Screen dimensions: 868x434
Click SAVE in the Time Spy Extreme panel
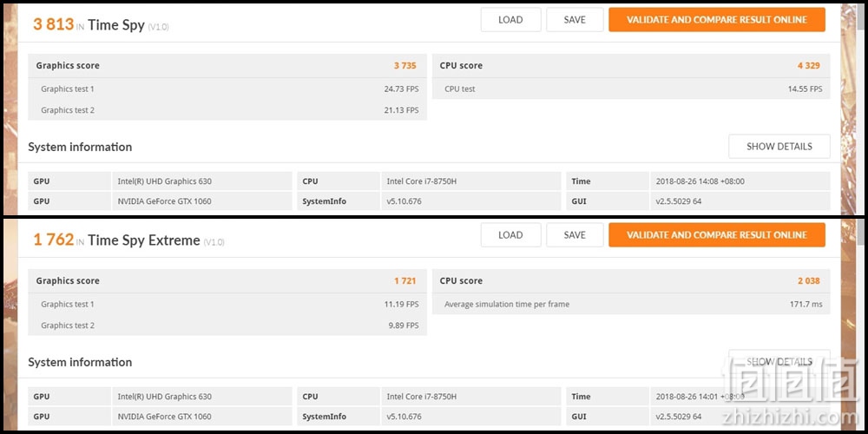point(575,234)
